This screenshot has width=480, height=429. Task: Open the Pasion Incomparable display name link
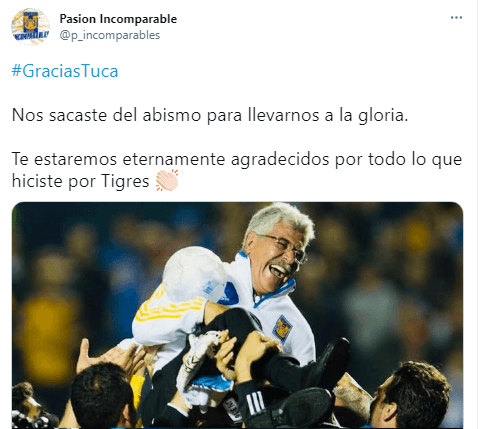pyautogui.click(x=118, y=19)
